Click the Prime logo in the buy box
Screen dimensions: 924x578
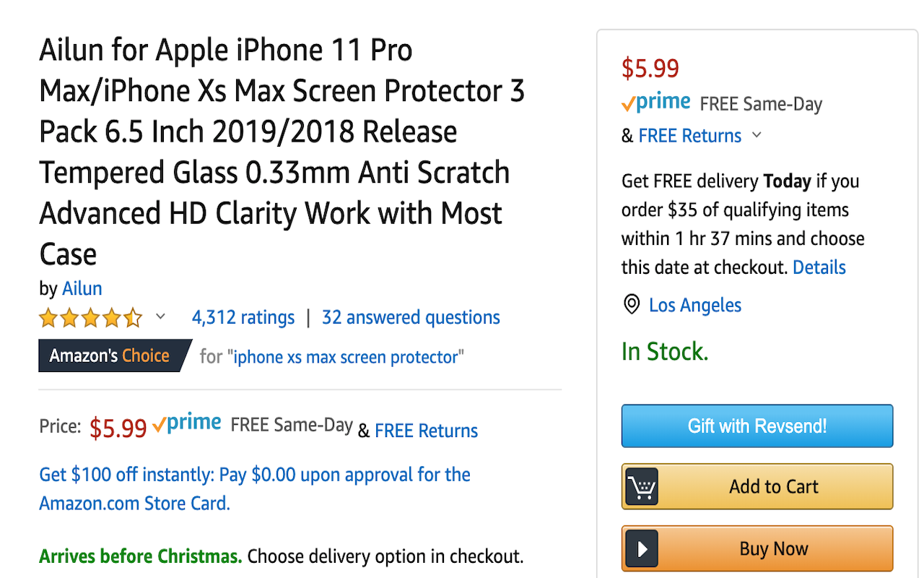[x=655, y=103]
